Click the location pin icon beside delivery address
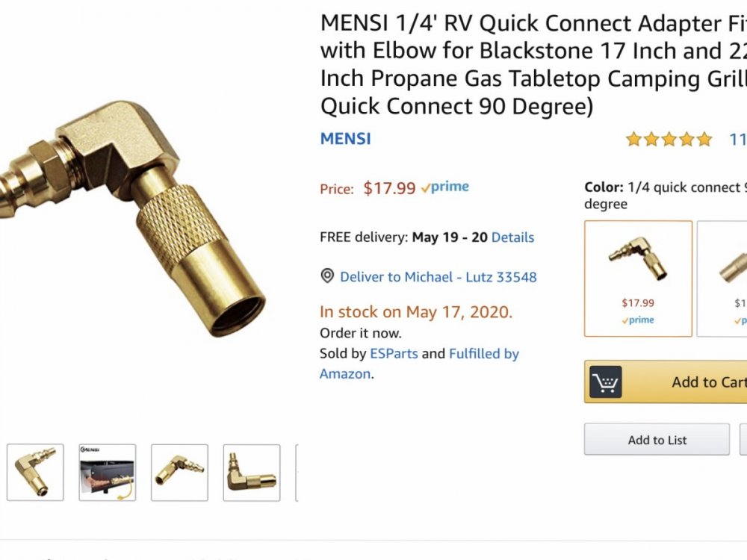Viewport: 747px width, 560px height. [x=327, y=276]
